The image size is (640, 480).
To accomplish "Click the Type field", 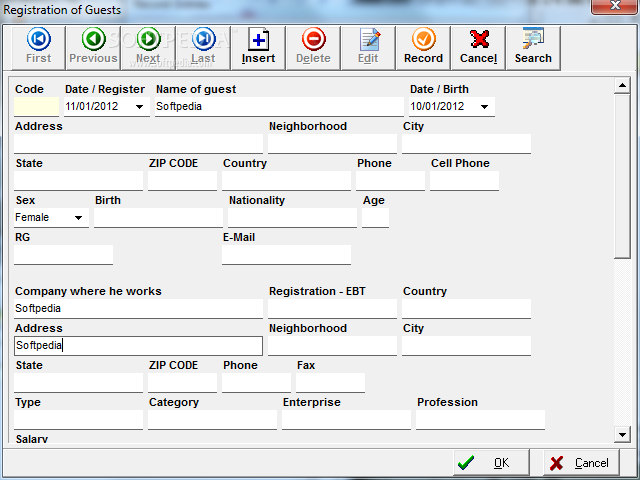I will (x=78, y=420).
